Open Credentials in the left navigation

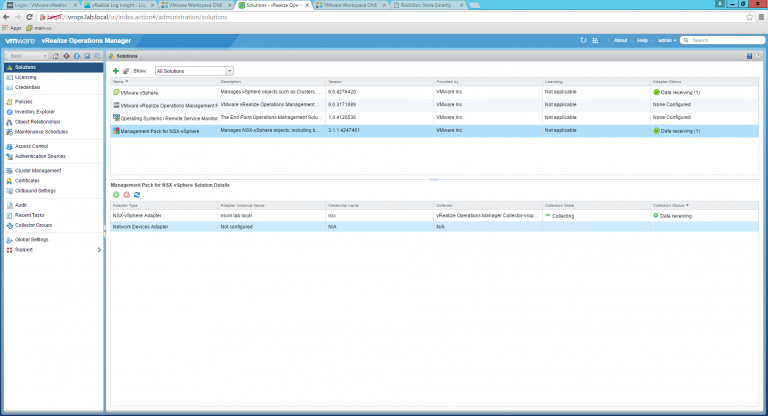pyautogui.click(x=27, y=87)
